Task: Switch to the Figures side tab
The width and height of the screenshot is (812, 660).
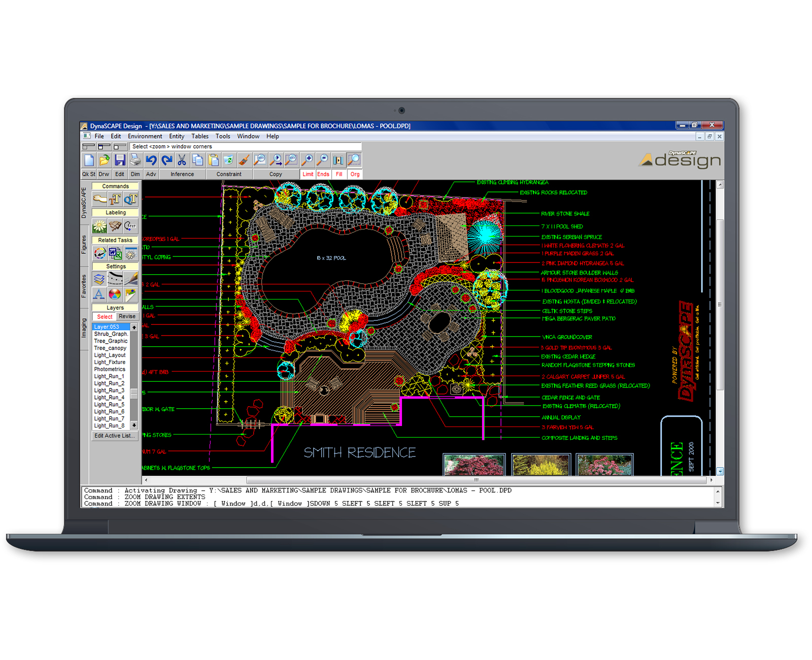Action: (x=84, y=244)
